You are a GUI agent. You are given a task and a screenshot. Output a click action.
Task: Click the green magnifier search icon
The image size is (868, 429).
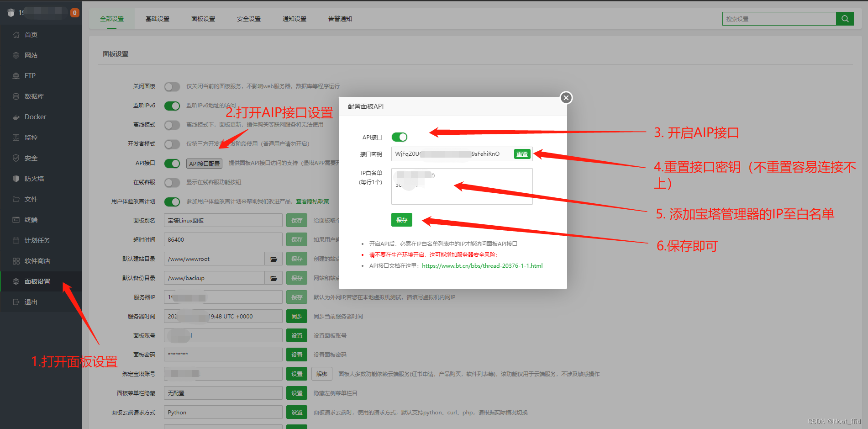845,19
